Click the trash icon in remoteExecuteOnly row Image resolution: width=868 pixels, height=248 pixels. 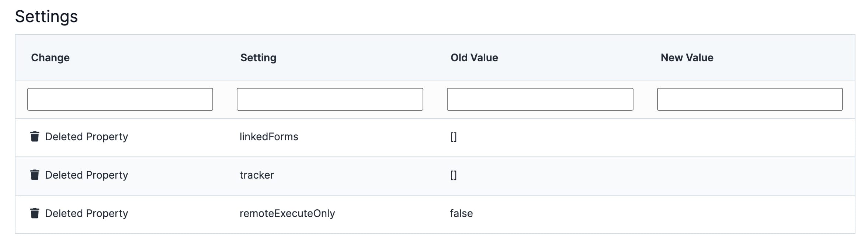tap(35, 213)
